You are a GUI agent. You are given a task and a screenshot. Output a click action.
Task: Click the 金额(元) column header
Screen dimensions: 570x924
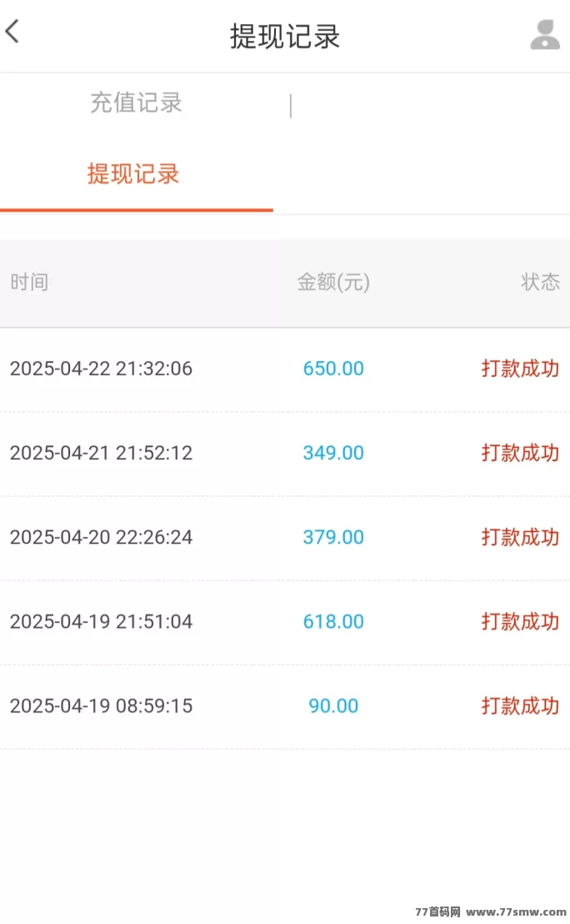pyautogui.click(x=333, y=283)
